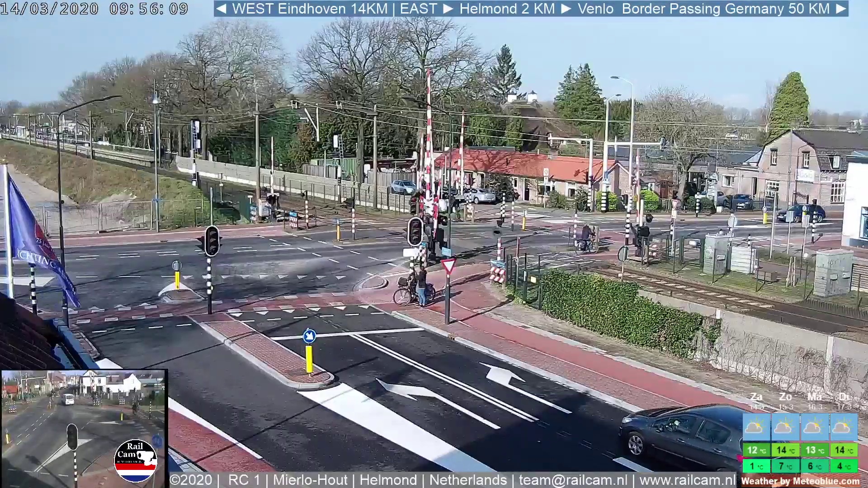Click Tuesday's 4 °C low temperature tile

(x=843, y=466)
